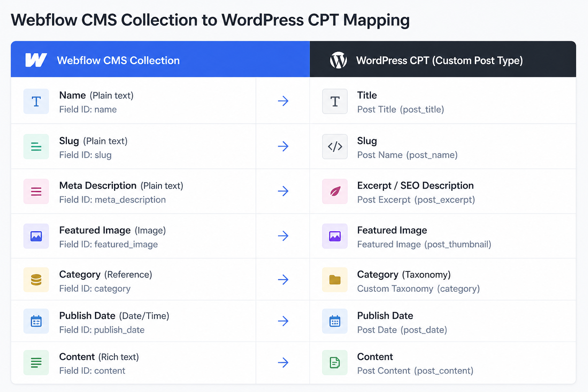
Task: Click the page title "Webflow CMS Collection to WordPress CPT Mapping"
Action: coord(210,20)
